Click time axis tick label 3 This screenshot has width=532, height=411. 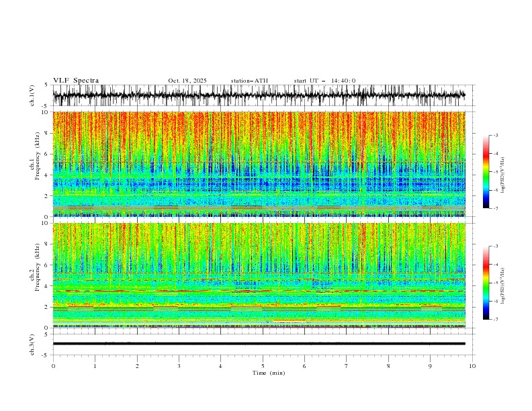179,366
